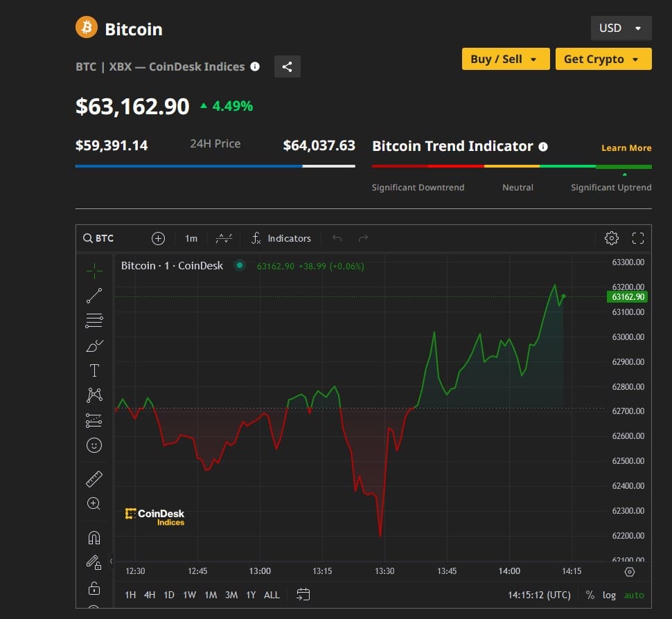Select the brush drawing tool

point(94,346)
